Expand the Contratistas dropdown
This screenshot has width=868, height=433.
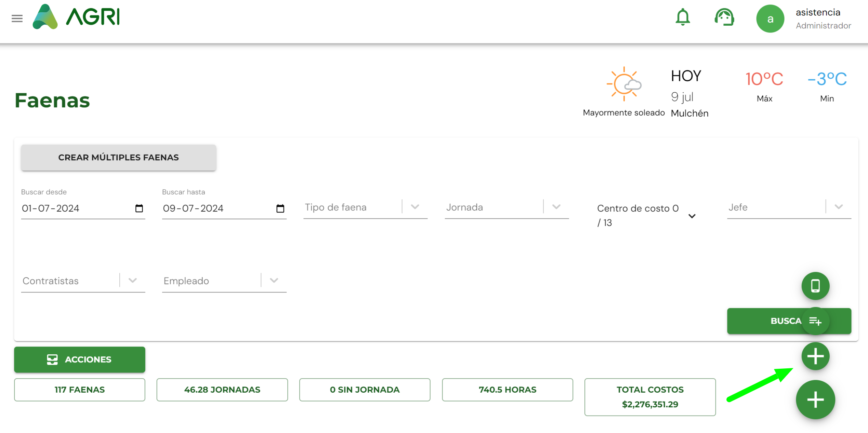pos(133,280)
